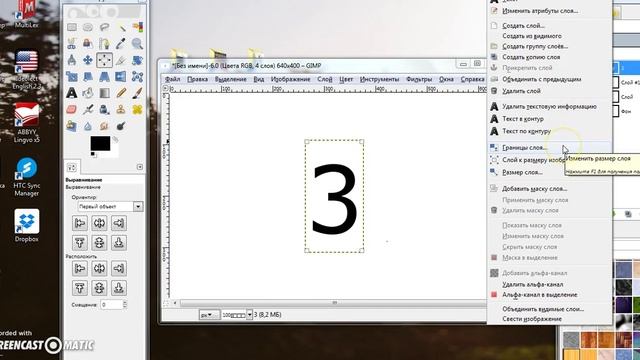Open the Файл menu
This screenshot has height=360, width=640.
pyautogui.click(x=173, y=79)
